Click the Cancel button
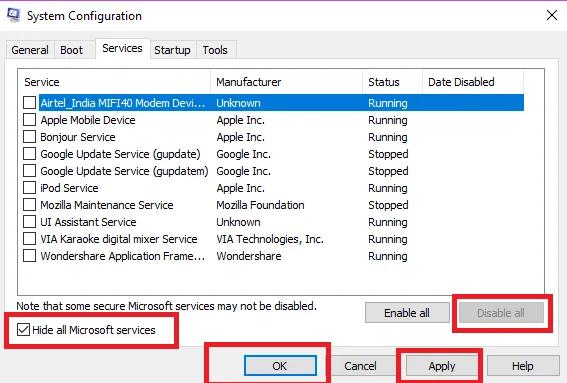Image resolution: width=567 pixels, height=383 pixels. tap(360, 366)
